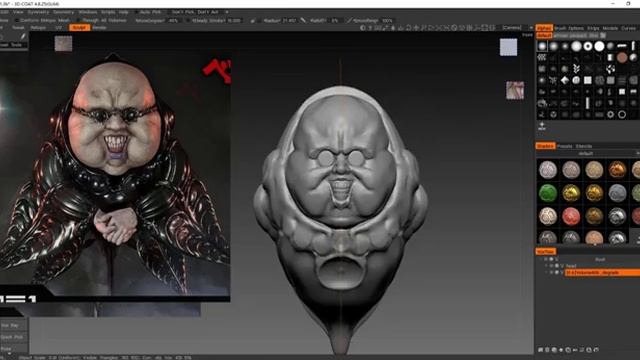640x360 pixels.
Task: Click the half-shaded circle view toolbar icon
Action: click(362, 28)
